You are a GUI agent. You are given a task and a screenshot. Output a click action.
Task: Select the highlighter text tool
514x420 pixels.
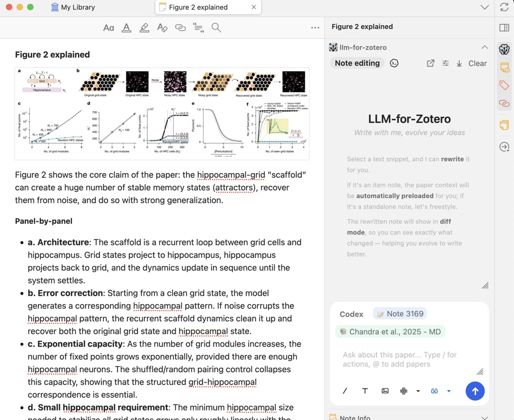coord(144,28)
